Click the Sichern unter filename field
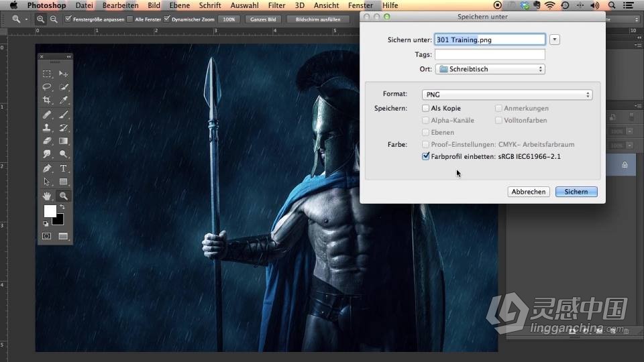Image resolution: width=644 pixels, height=362 pixels. point(490,40)
